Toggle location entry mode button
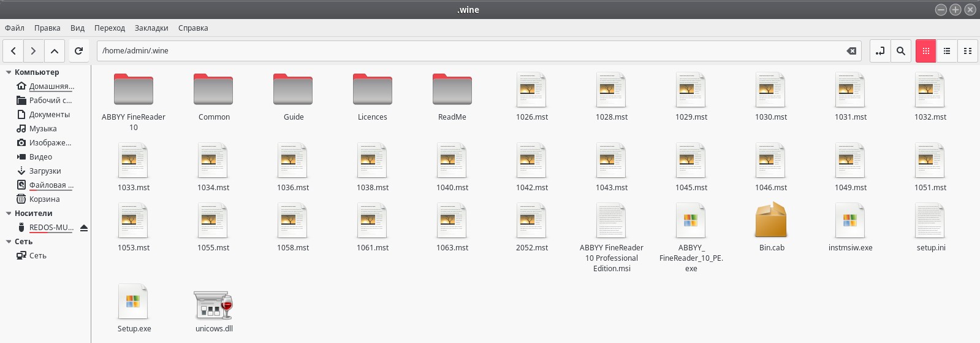This screenshot has height=343, width=980. click(880, 51)
